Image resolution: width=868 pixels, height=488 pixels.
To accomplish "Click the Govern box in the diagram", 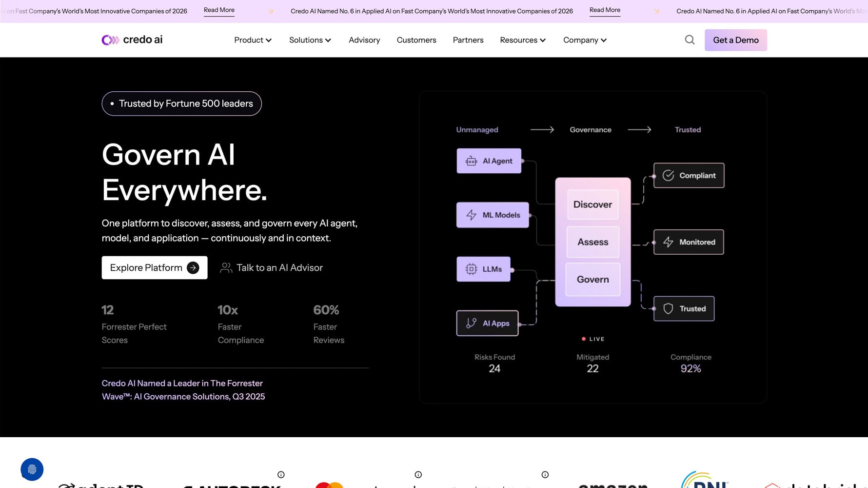I will point(592,280).
